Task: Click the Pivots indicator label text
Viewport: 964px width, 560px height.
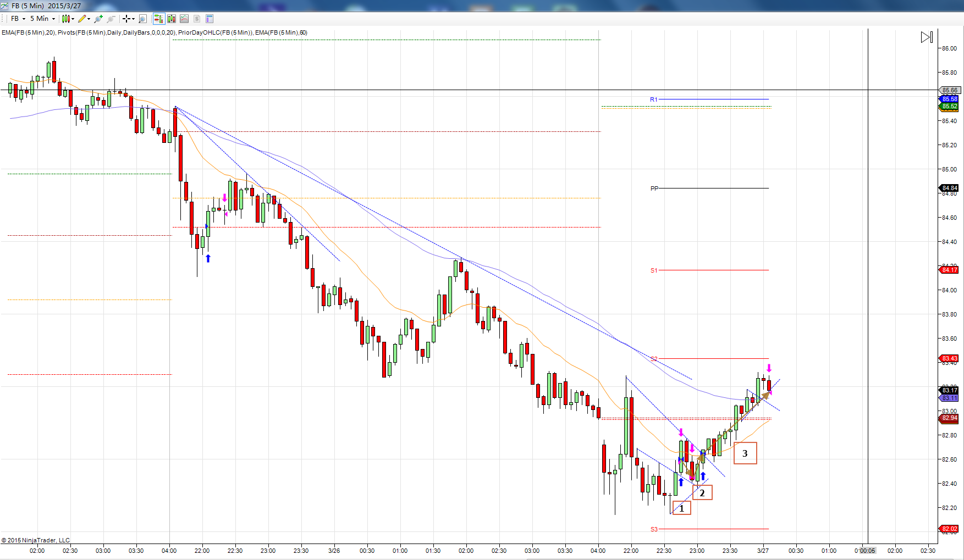Action: [x=117, y=32]
